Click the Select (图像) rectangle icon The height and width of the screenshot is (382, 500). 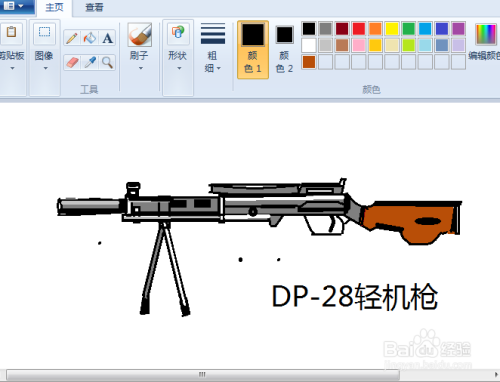(x=44, y=33)
